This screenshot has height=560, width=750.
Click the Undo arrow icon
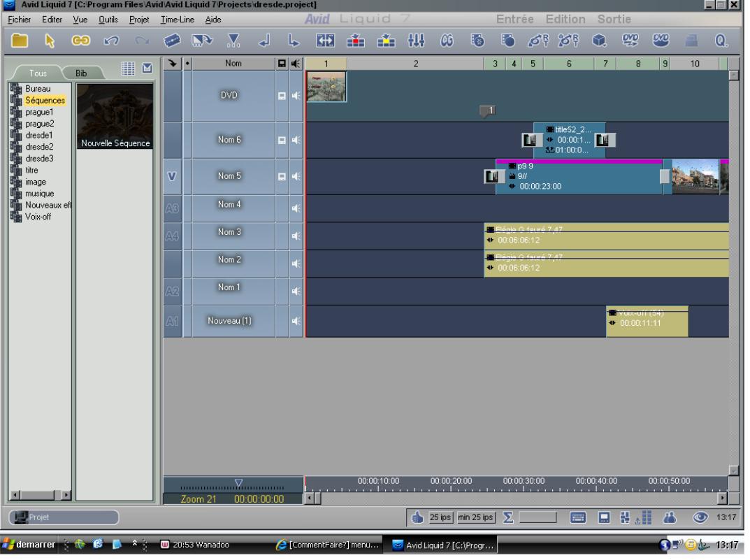[111, 41]
